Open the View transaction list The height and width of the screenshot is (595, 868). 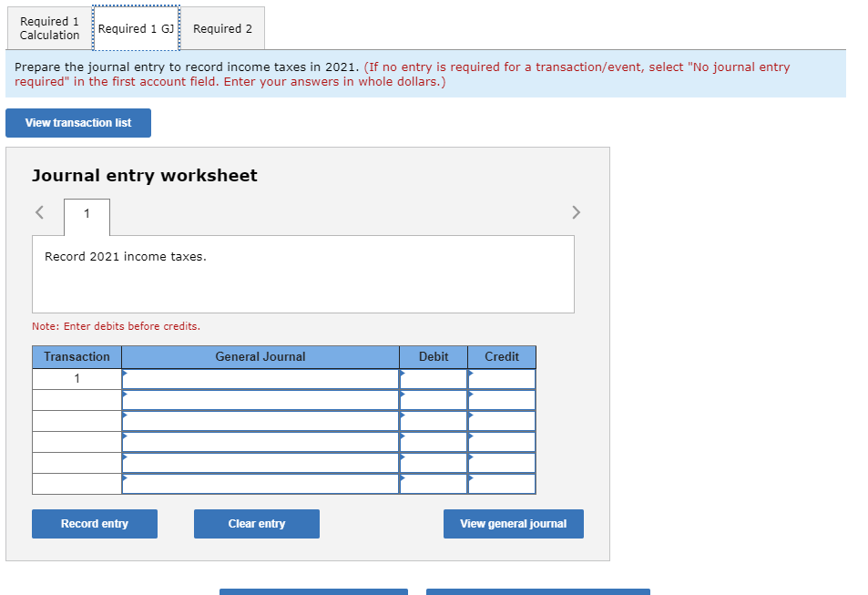point(77,122)
